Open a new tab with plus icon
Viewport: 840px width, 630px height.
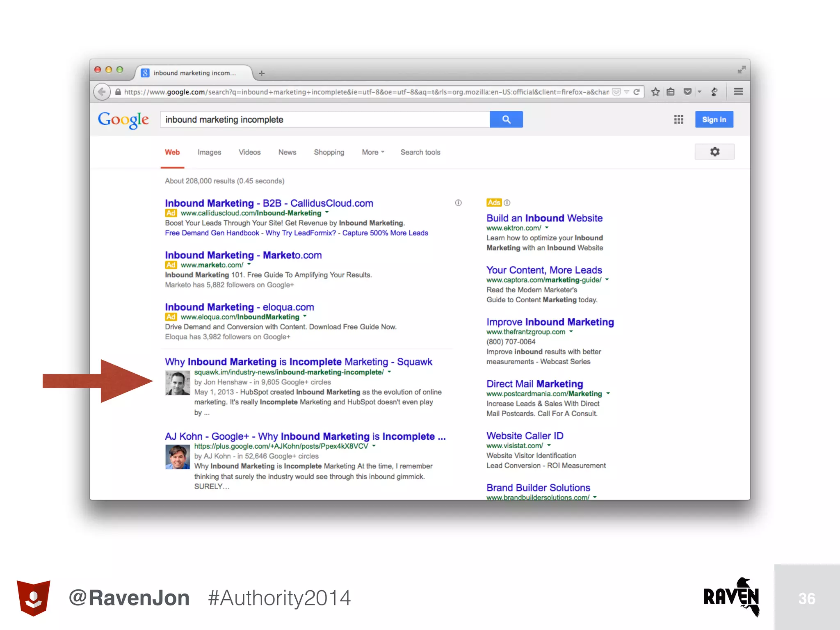coord(262,73)
